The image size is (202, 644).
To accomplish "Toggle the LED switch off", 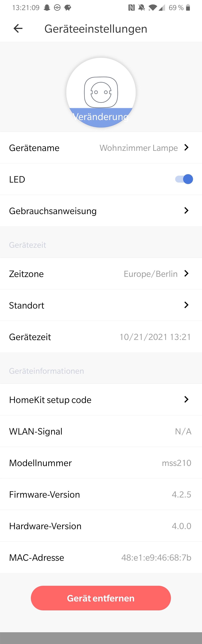I will (x=184, y=179).
